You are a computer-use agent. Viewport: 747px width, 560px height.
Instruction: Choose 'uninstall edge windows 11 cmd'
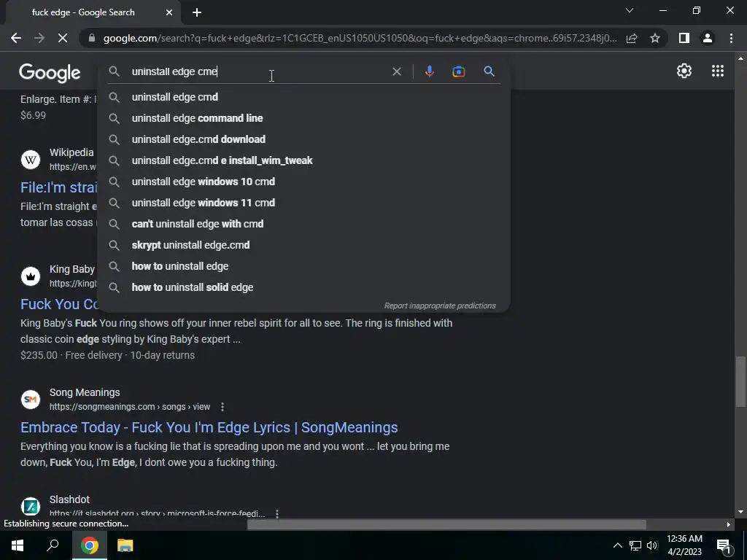pyautogui.click(x=304, y=203)
